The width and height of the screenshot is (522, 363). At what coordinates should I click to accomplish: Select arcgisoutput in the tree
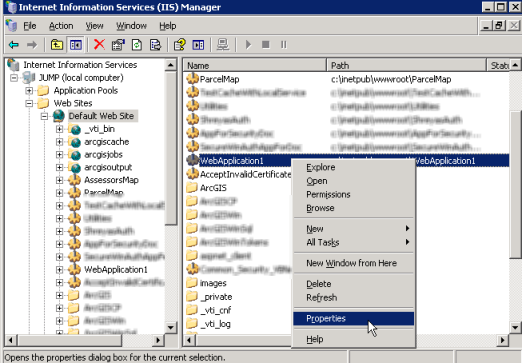[108, 167]
